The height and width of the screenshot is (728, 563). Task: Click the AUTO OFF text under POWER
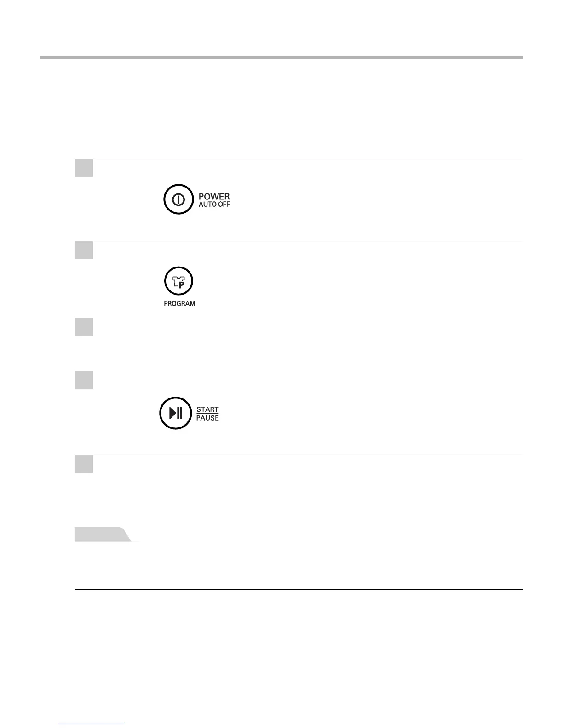point(214,205)
